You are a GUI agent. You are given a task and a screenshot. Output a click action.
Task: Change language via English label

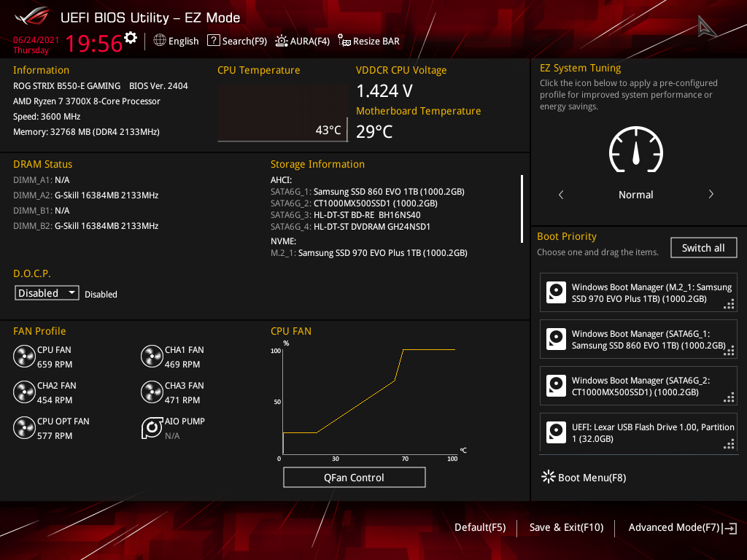click(x=183, y=42)
